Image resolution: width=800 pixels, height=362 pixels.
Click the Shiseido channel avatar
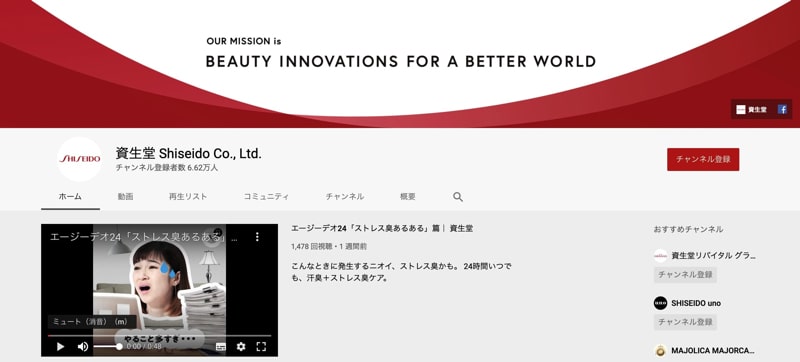pos(80,159)
